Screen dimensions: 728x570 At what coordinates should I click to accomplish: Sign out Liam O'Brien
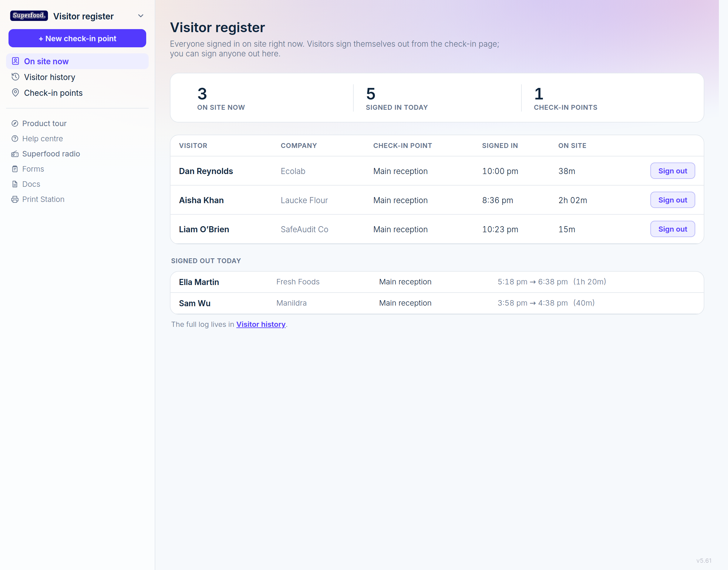pyautogui.click(x=672, y=229)
